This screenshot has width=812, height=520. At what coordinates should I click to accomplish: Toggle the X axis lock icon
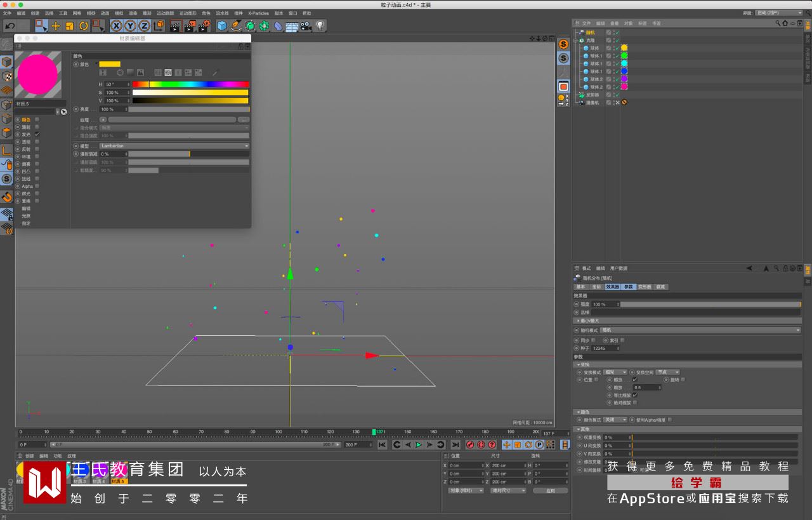tap(117, 26)
